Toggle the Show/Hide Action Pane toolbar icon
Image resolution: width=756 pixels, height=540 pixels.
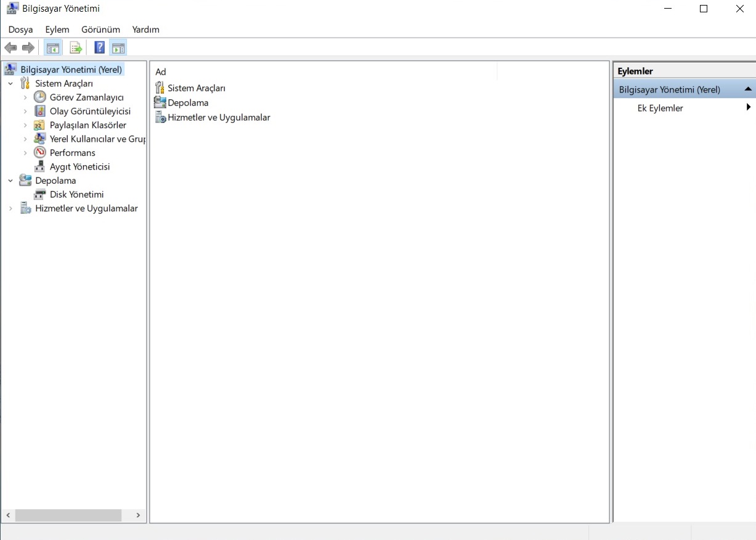(x=118, y=47)
